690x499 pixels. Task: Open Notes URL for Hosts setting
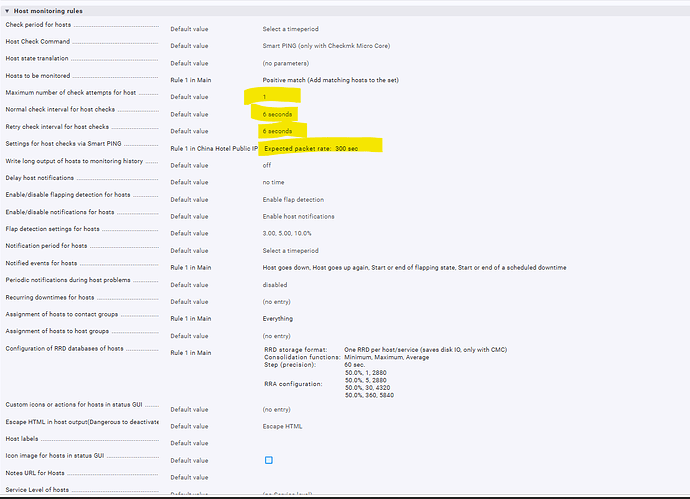(35, 473)
